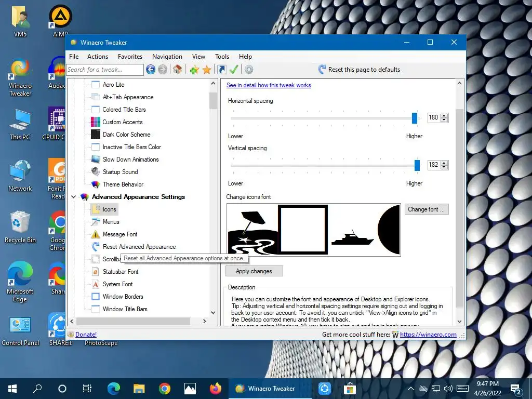
Task: Select the Alt+Tab Appearance item
Action: click(x=128, y=97)
